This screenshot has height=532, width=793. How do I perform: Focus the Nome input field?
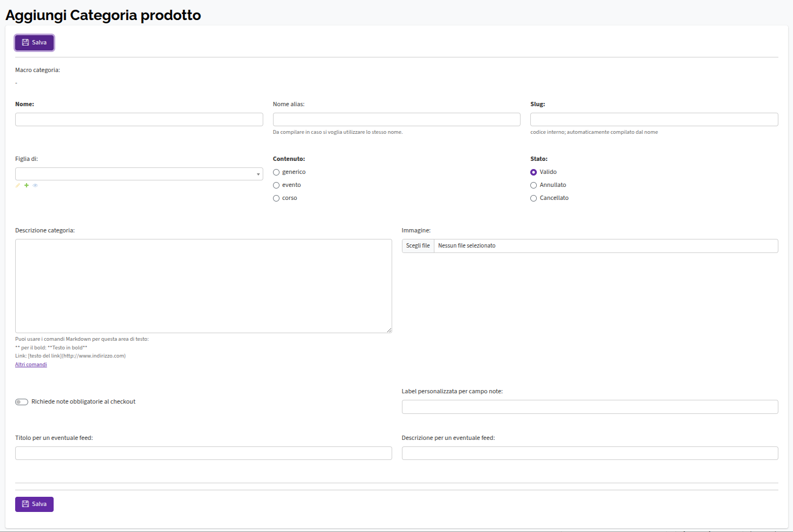pyautogui.click(x=139, y=120)
